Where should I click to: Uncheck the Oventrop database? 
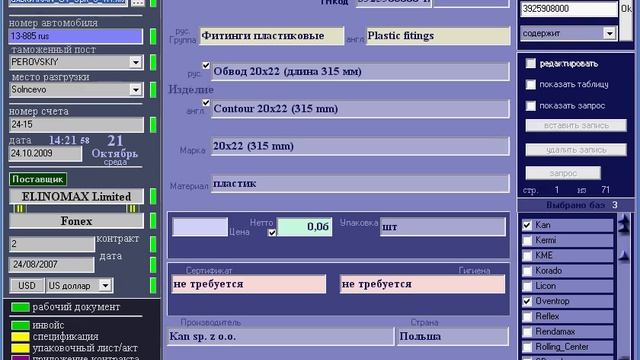click(527, 301)
